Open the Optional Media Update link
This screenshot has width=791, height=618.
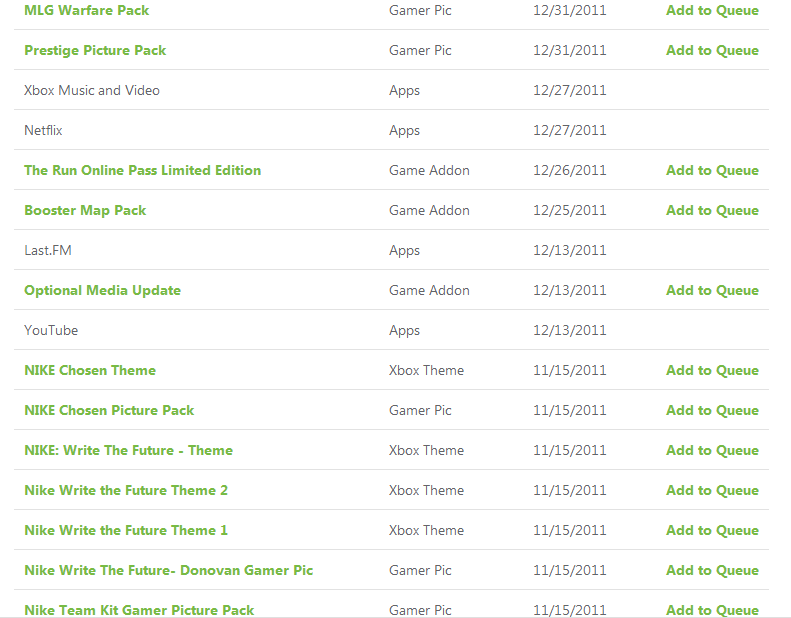tap(102, 291)
